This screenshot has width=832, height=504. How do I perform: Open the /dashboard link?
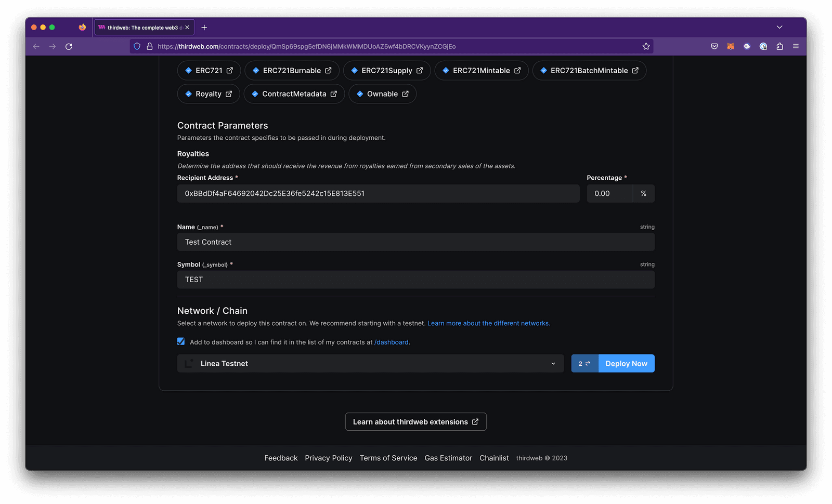[x=391, y=342]
